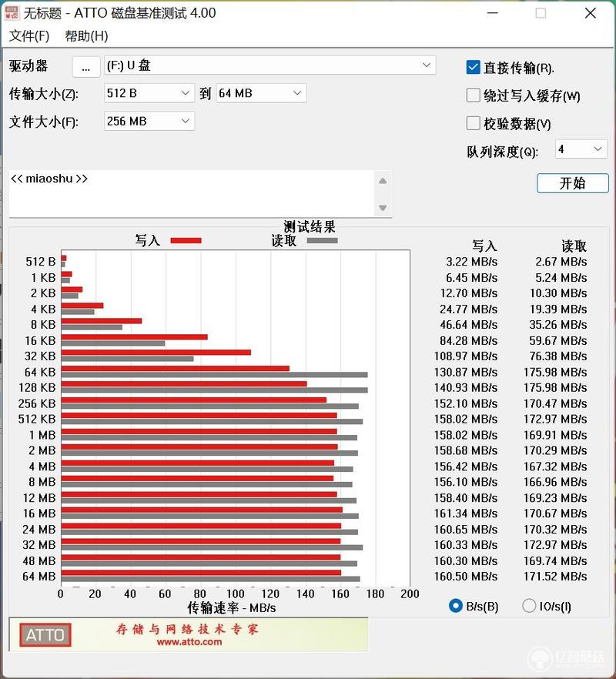
Task: Click into the miaoshu description text box
Action: 191,193
